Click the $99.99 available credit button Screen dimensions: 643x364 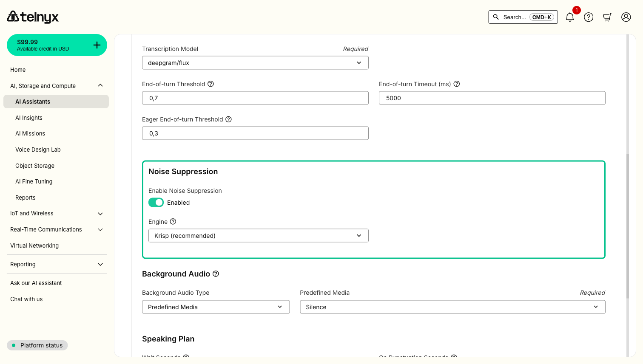tap(57, 45)
